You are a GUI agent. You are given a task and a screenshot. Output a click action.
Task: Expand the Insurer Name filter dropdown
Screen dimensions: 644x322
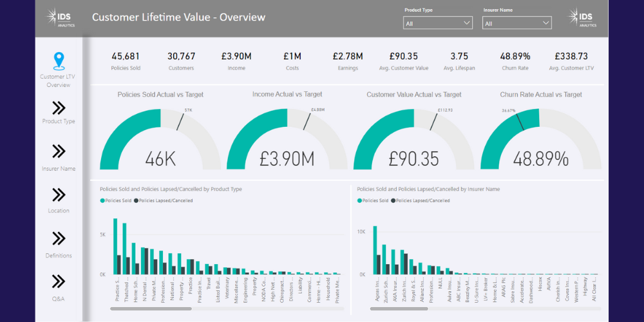(517, 23)
